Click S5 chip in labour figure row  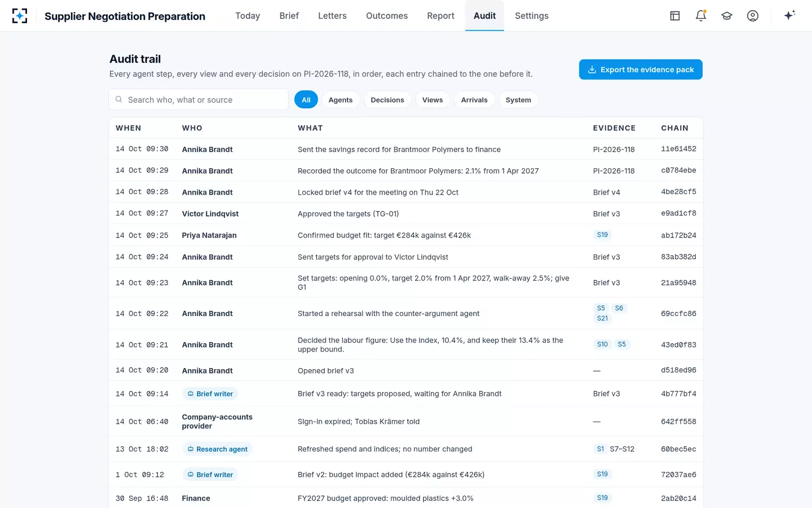621,344
